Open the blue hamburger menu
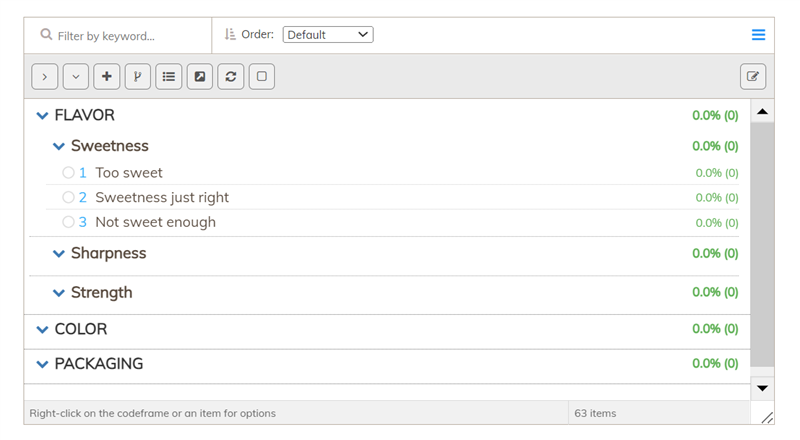This screenshot has width=800, height=440. click(x=758, y=35)
